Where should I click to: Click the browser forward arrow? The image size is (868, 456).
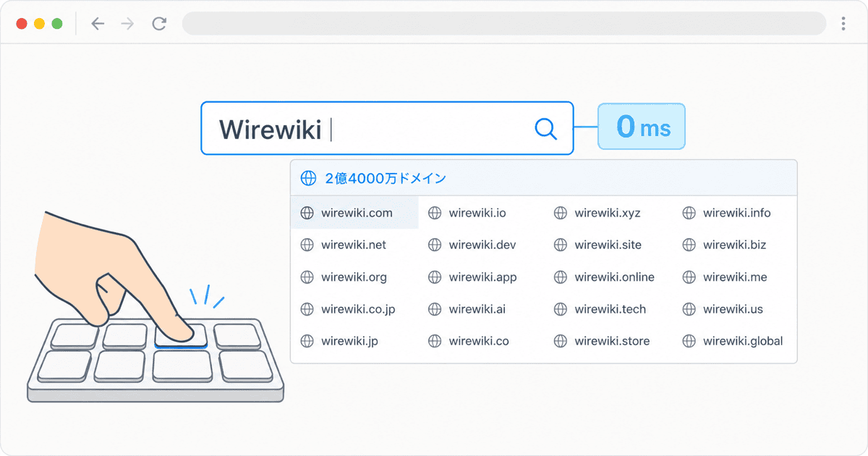127,24
